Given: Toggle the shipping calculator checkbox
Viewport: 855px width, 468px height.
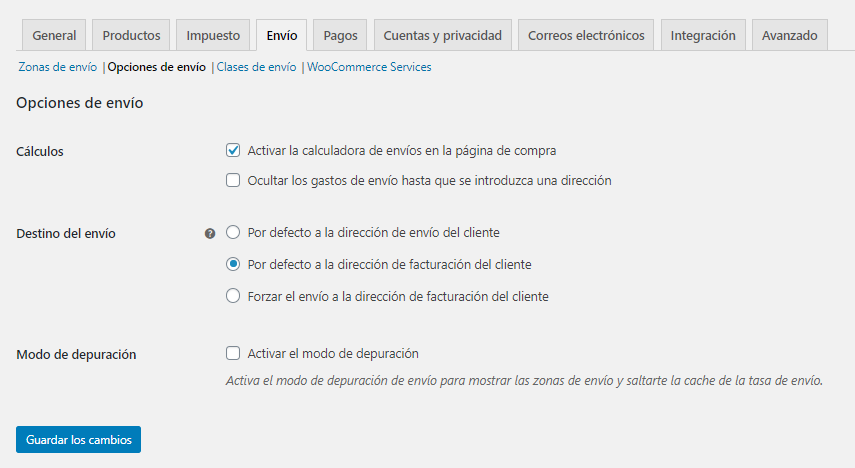Looking at the screenshot, I should pos(233,151).
